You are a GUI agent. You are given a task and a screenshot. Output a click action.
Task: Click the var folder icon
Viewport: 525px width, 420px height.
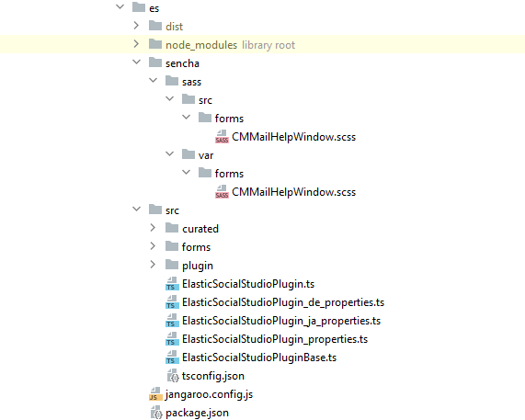pyautogui.click(x=188, y=154)
